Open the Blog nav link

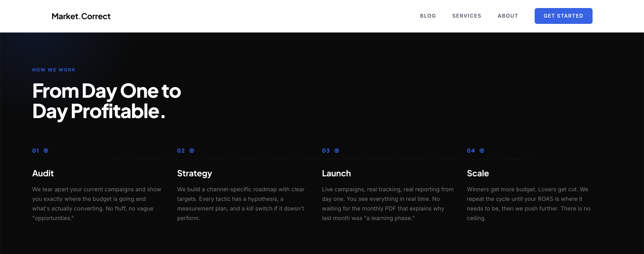coord(428,16)
